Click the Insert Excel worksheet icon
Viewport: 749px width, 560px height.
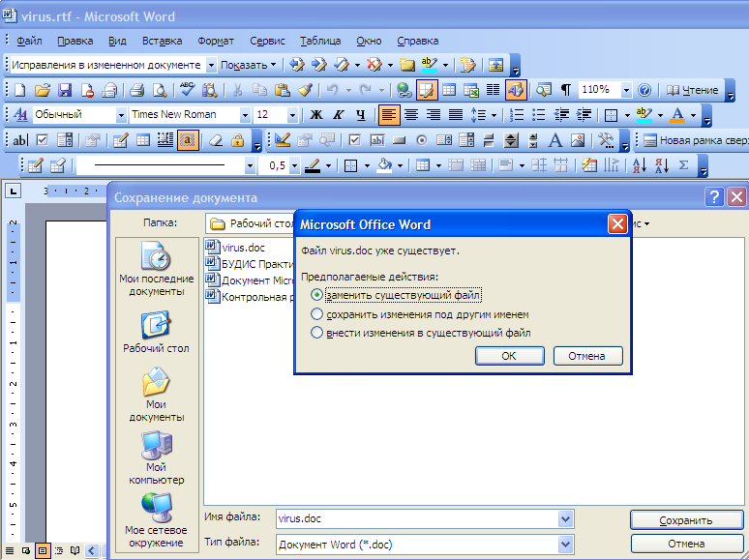click(471, 90)
